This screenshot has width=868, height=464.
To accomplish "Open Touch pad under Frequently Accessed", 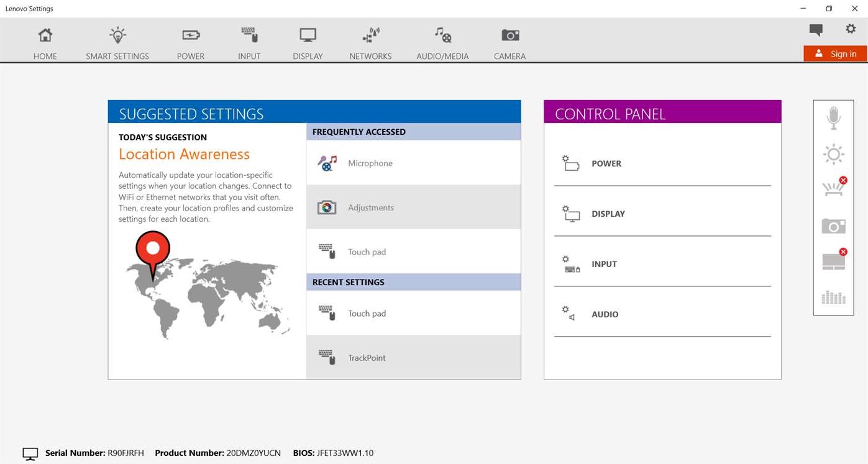I will [413, 252].
